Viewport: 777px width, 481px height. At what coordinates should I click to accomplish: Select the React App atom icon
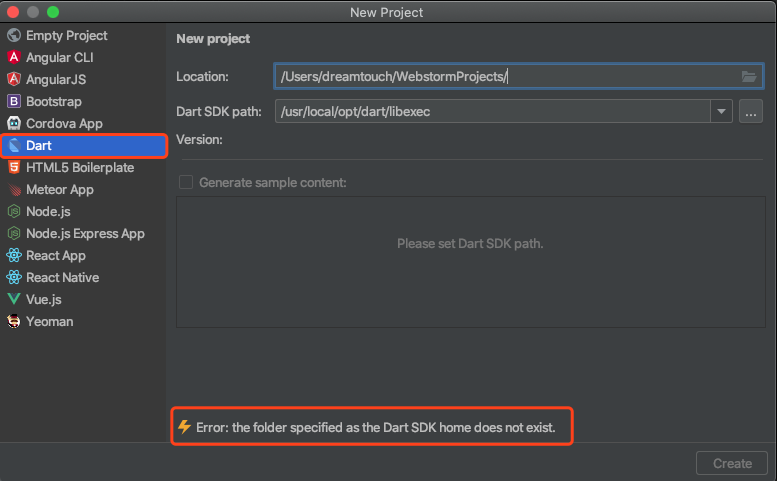click(x=14, y=256)
